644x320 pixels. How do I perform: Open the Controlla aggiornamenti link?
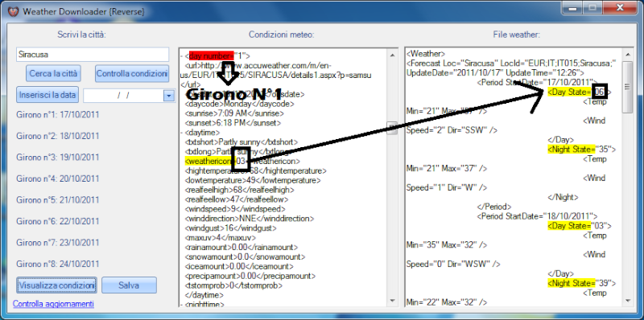tap(53, 304)
